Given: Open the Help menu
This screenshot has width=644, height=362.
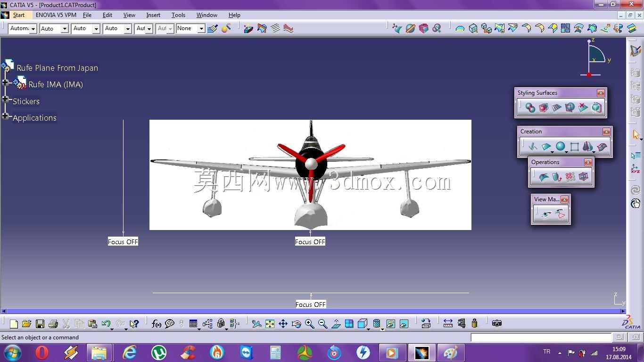Looking at the screenshot, I should 234,15.
